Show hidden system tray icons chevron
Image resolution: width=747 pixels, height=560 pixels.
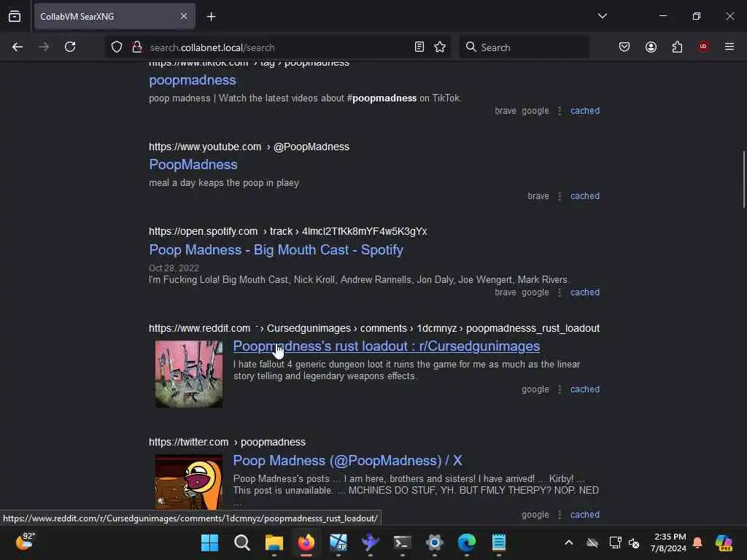tap(569, 542)
